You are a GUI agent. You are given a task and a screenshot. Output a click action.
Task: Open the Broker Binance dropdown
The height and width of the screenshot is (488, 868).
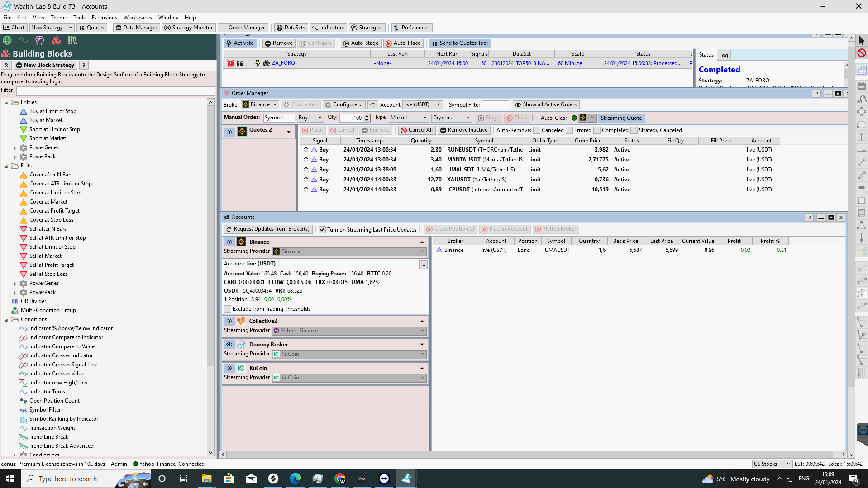[x=260, y=104]
